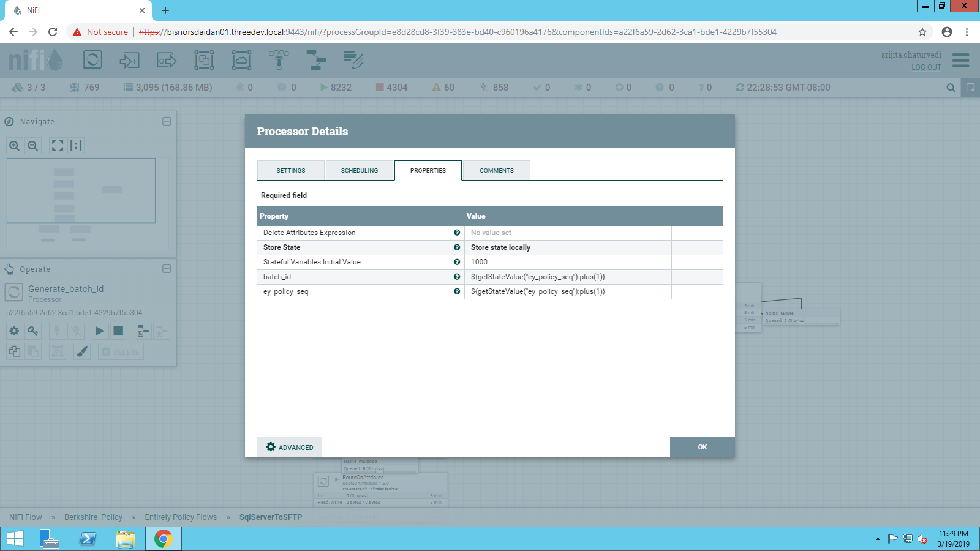Click the Fit to screen icon
The width and height of the screenshot is (980, 551).
point(58,146)
